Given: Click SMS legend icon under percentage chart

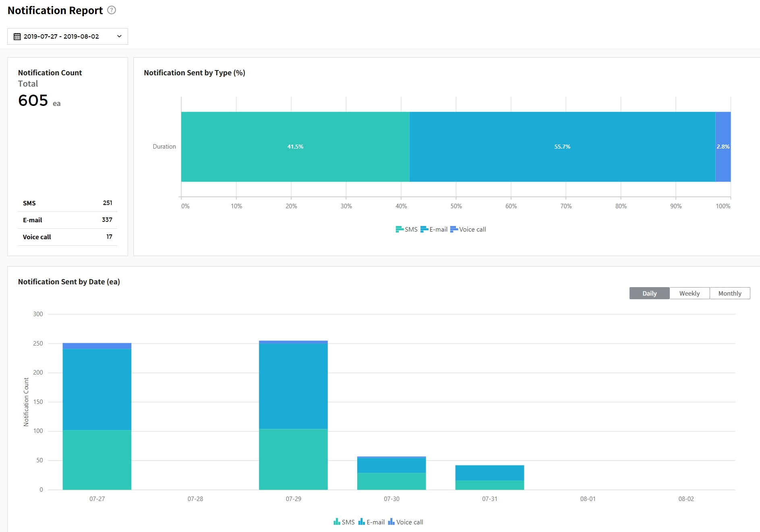Looking at the screenshot, I should pyautogui.click(x=399, y=229).
